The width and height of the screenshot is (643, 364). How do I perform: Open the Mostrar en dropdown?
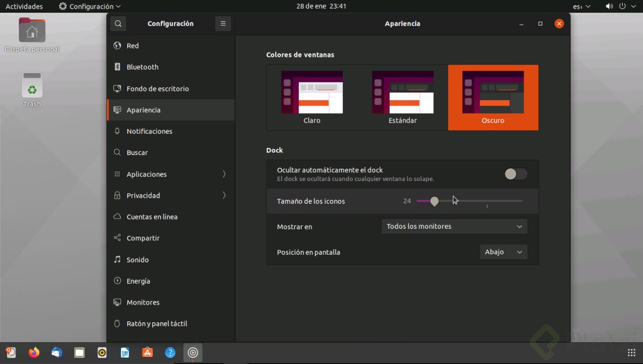(454, 226)
